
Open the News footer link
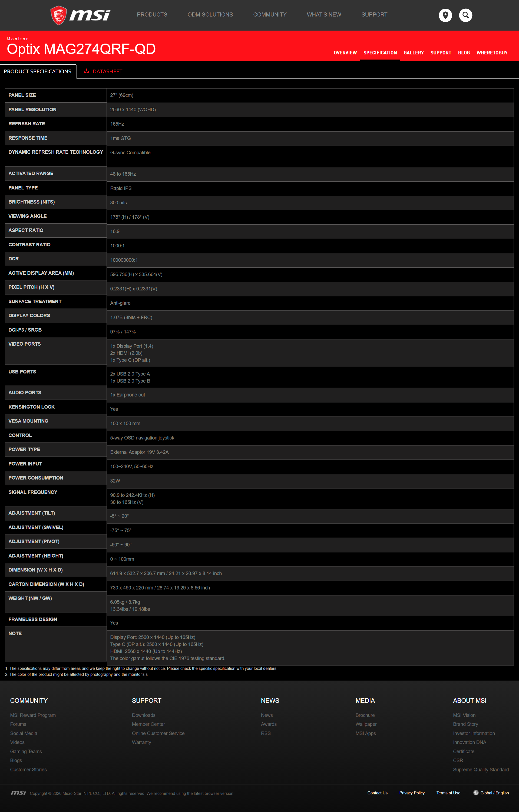[x=267, y=715]
